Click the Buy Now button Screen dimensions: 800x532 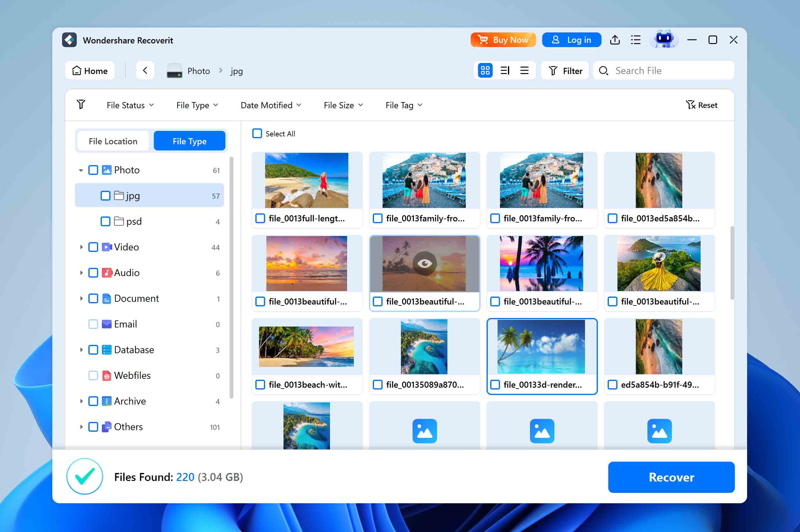point(503,40)
